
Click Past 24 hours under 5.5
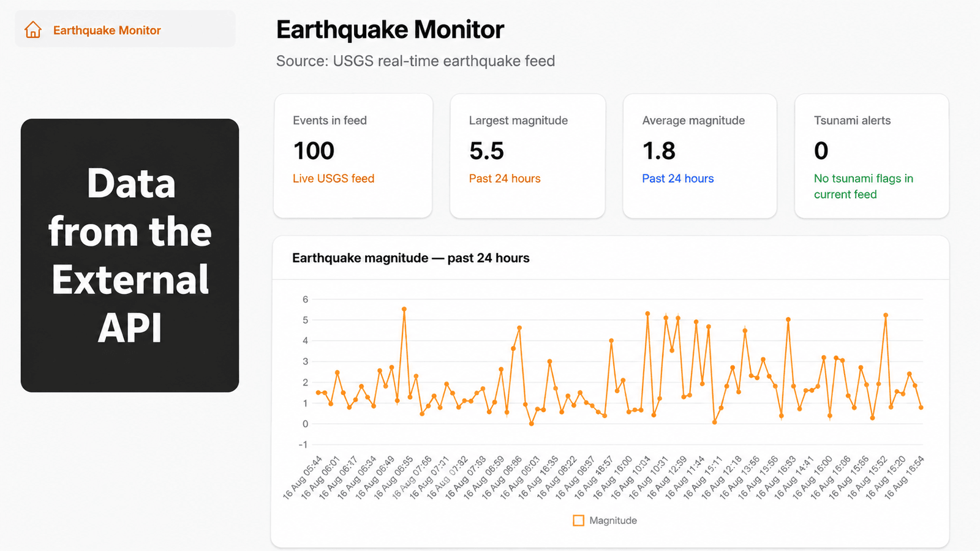[x=505, y=178]
